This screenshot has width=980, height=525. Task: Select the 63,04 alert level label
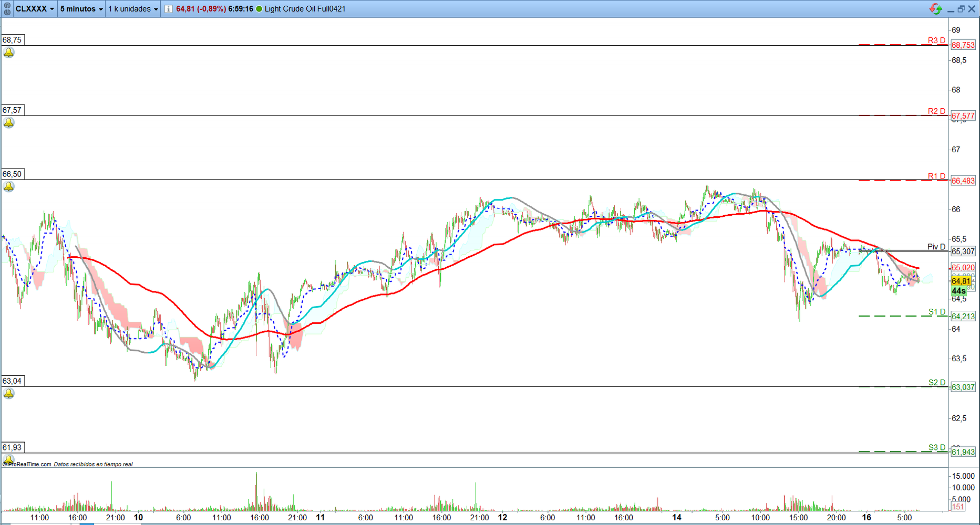[12, 381]
